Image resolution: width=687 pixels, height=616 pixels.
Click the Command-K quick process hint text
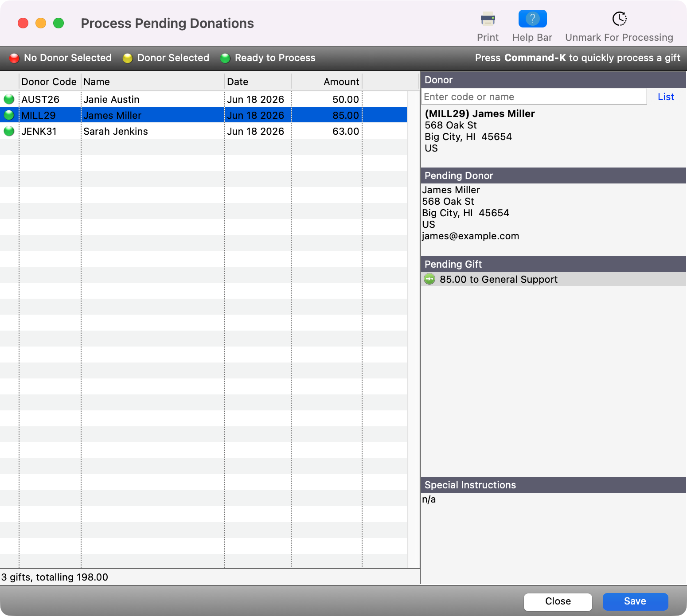pos(578,58)
